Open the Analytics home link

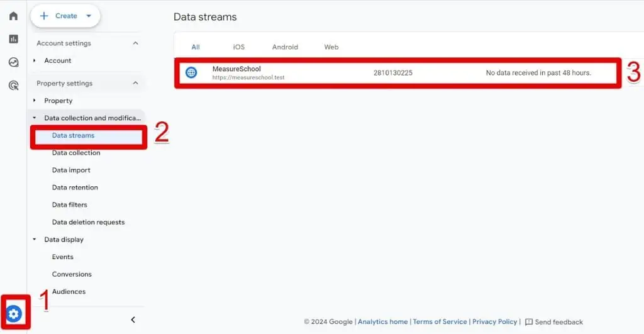tap(383, 321)
